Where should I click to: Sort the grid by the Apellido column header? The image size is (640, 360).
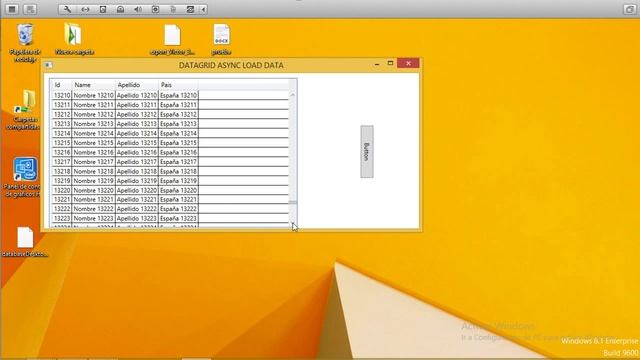click(x=137, y=85)
